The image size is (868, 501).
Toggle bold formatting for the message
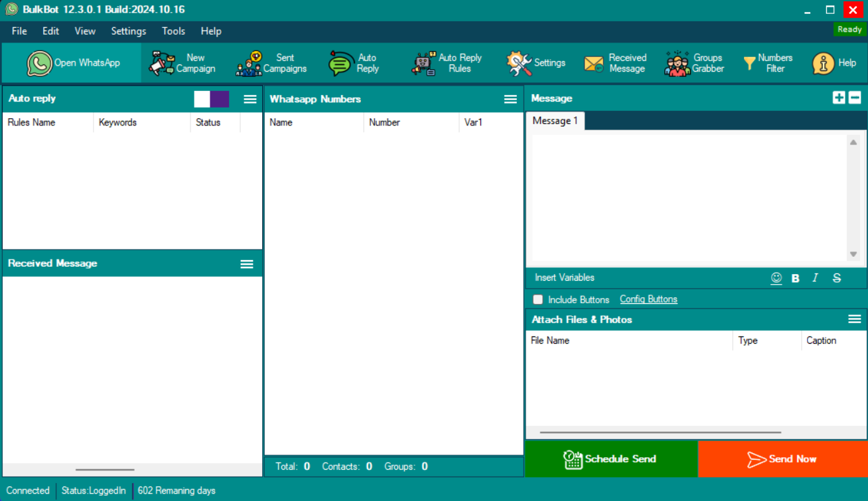[x=795, y=278]
